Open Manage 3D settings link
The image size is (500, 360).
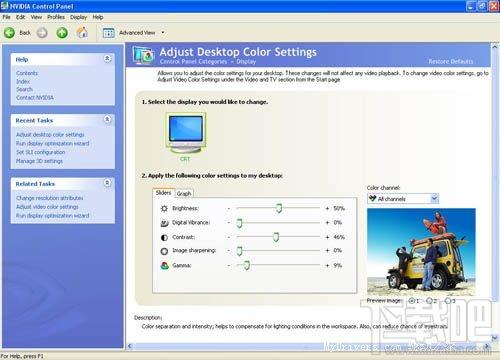39,161
